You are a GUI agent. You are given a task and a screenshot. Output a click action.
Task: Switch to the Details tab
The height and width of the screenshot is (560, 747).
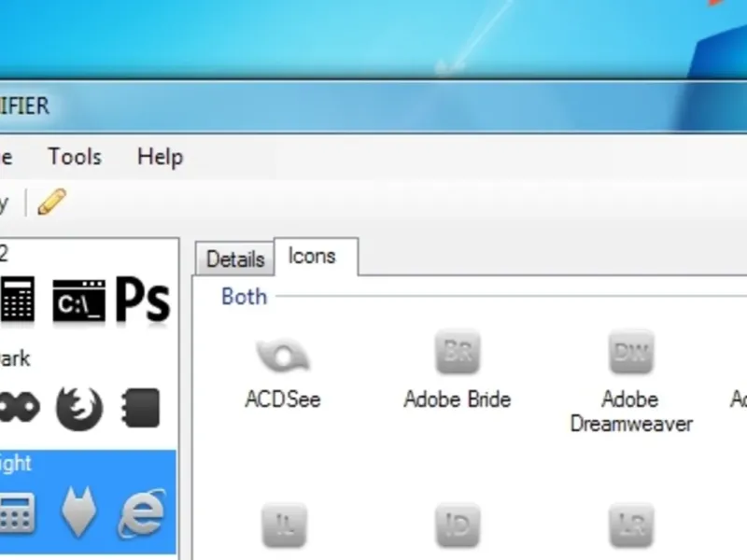click(235, 259)
